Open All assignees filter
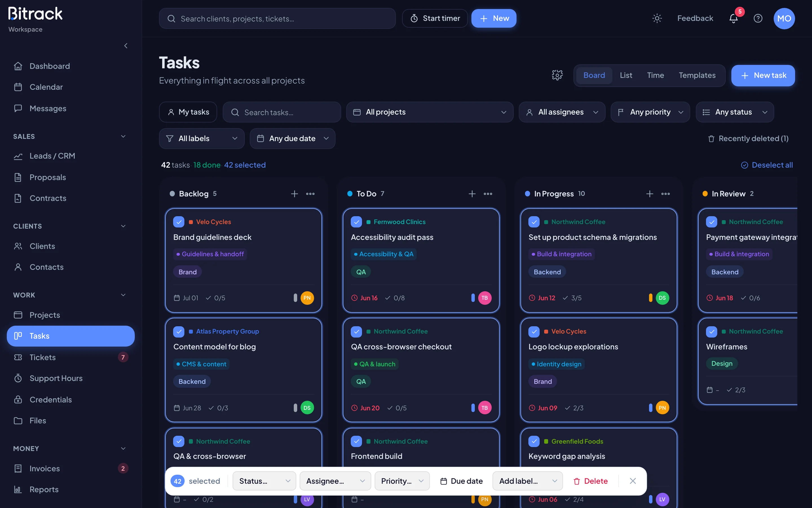Screen dimensions: 812x508 [x=562, y=112]
